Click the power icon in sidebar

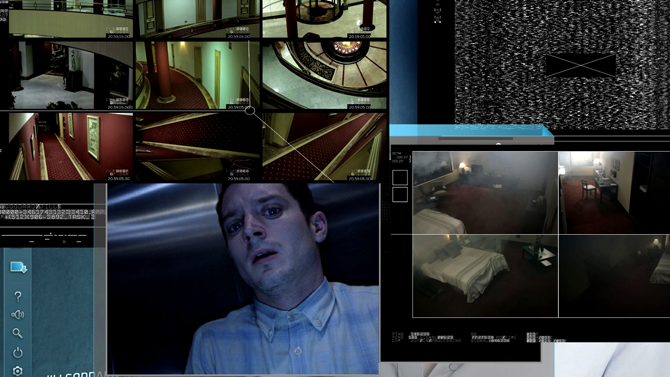click(x=18, y=353)
